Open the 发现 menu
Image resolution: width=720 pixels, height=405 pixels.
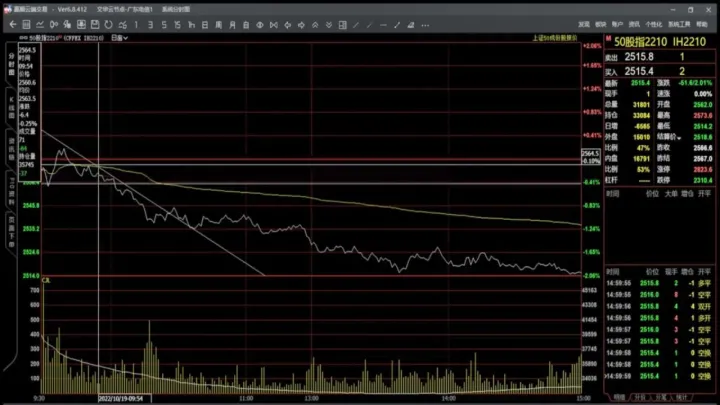pos(584,23)
